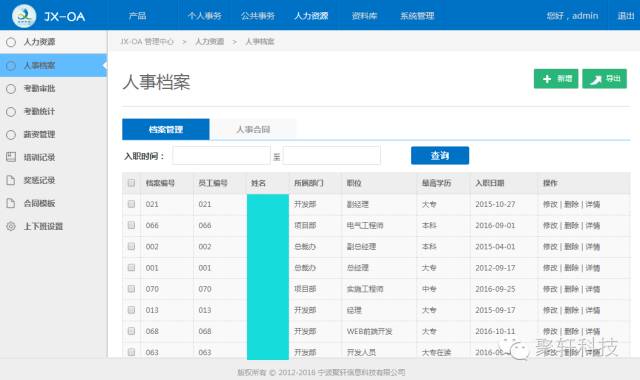Open 系统管理 in top navigation
This screenshot has width=640, height=380.
click(x=417, y=16)
